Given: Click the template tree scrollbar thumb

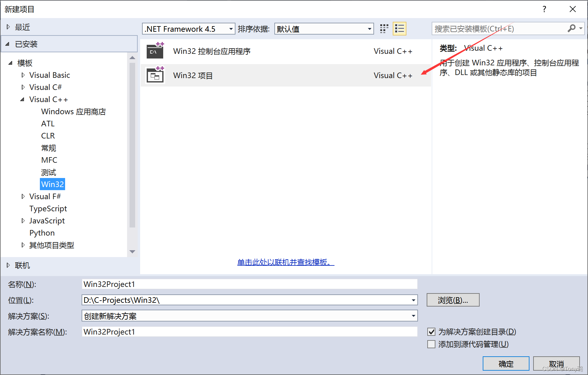Looking at the screenshot, I should pyautogui.click(x=132, y=145).
